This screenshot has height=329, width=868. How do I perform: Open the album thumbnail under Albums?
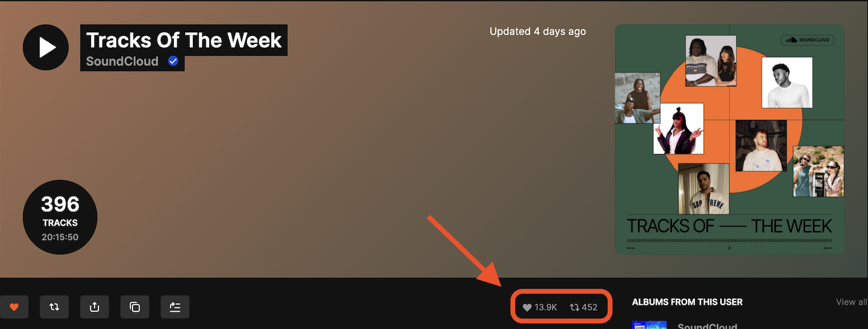(x=649, y=325)
